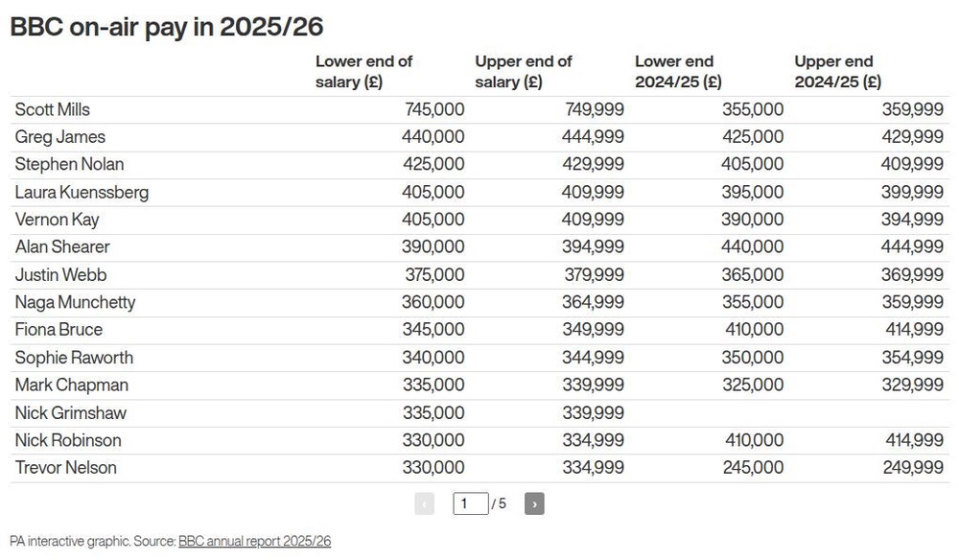Click Alan Shearer's name in table

coord(62,247)
